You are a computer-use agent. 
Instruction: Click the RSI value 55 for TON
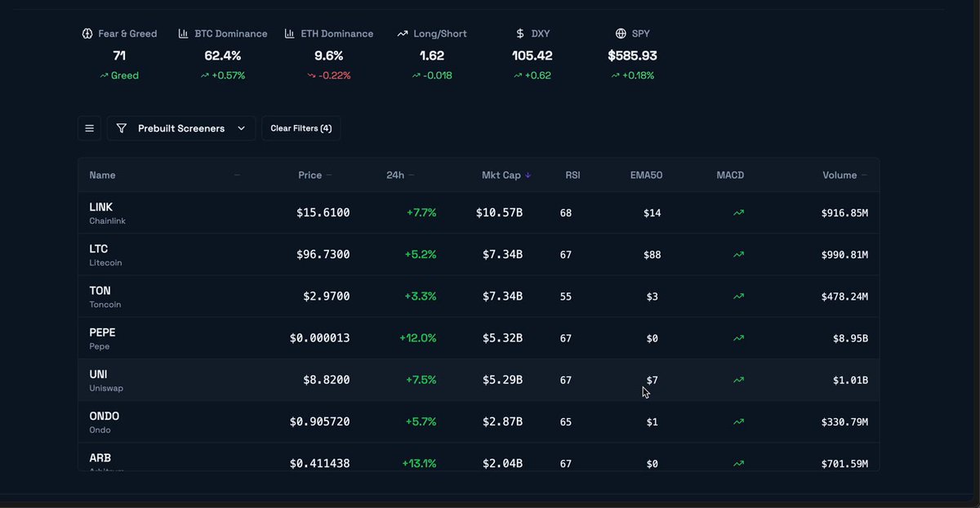[x=566, y=296]
